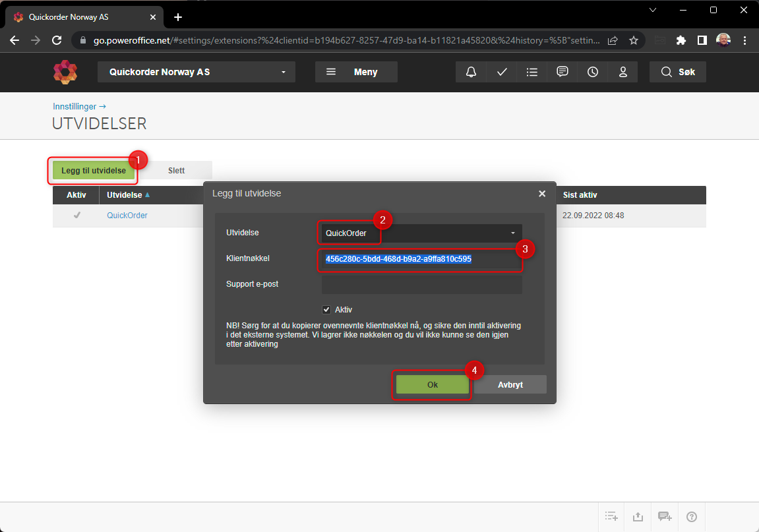Image resolution: width=759 pixels, height=532 pixels.
Task: Open the notifications bell icon
Action: pyautogui.click(x=471, y=72)
